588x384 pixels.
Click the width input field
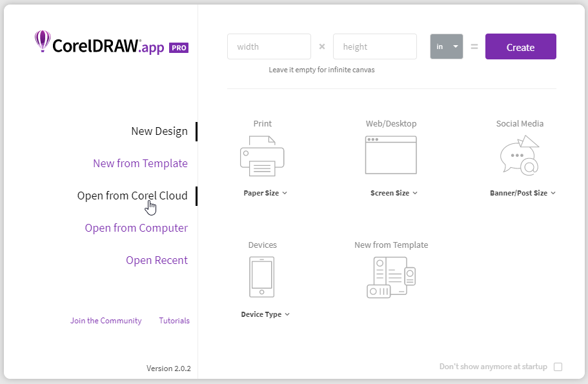pyautogui.click(x=269, y=46)
